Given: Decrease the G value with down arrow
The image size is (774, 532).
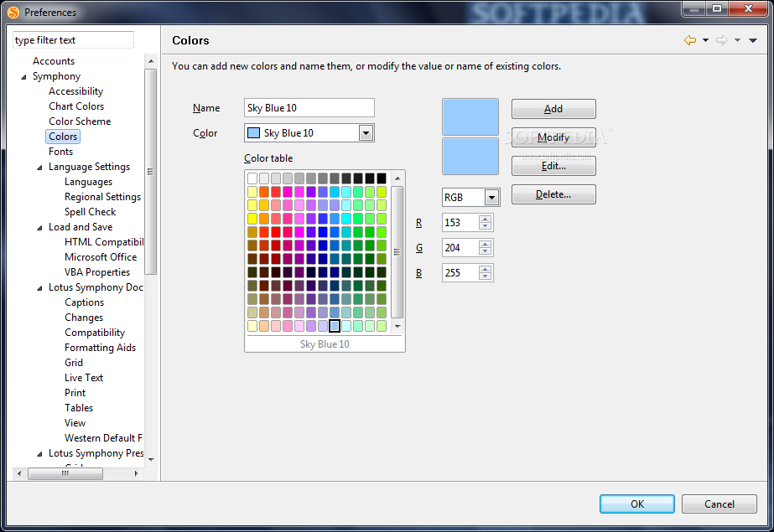Looking at the screenshot, I should click(486, 251).
